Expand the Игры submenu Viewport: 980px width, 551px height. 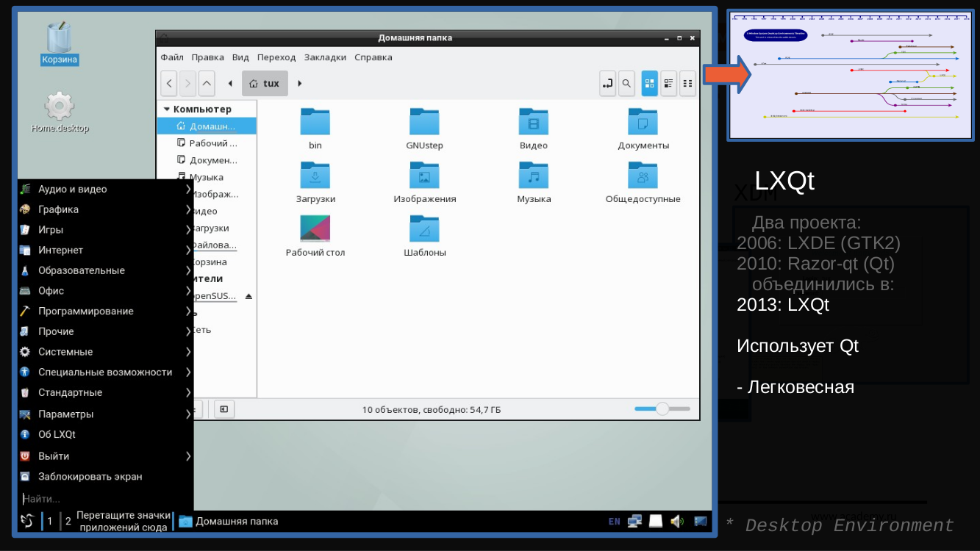point(105,230)
